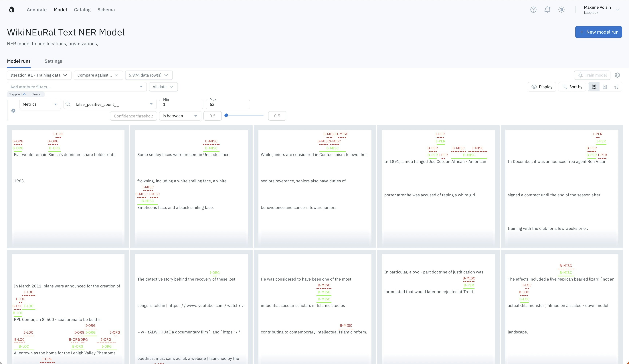Toggle the light/dark theme icon
The height and width of the screenshot is (364, 629).
tap(561, 9)
